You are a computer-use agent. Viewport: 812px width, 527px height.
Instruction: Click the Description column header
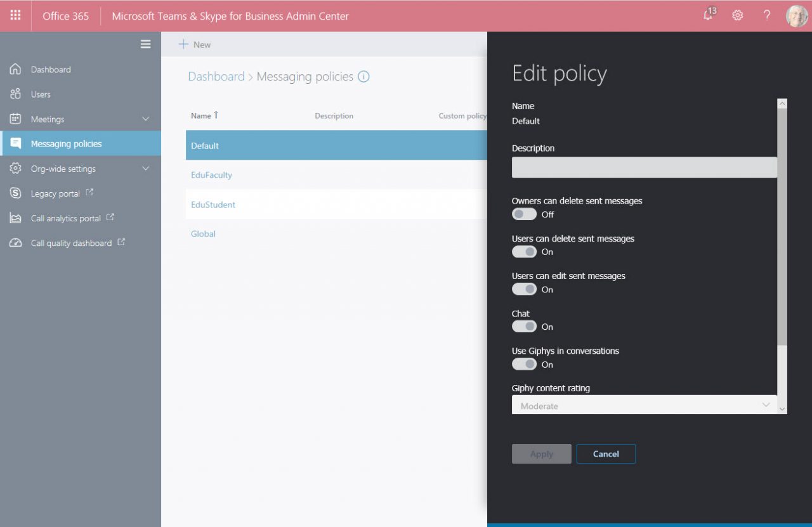coord(334,116)
